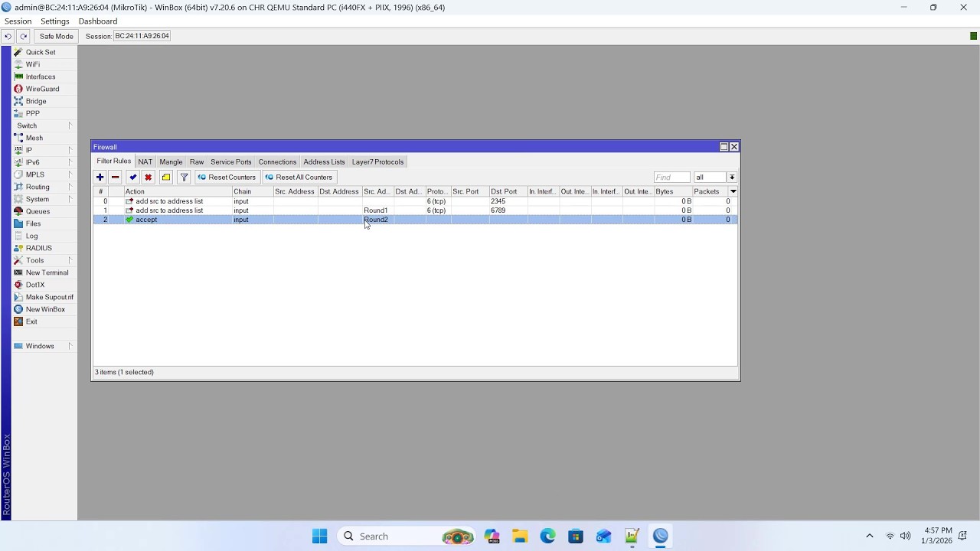Viewport: 980px width, 551px height.
Task: Add comment with yellow note icon
Action: [166, 177]
